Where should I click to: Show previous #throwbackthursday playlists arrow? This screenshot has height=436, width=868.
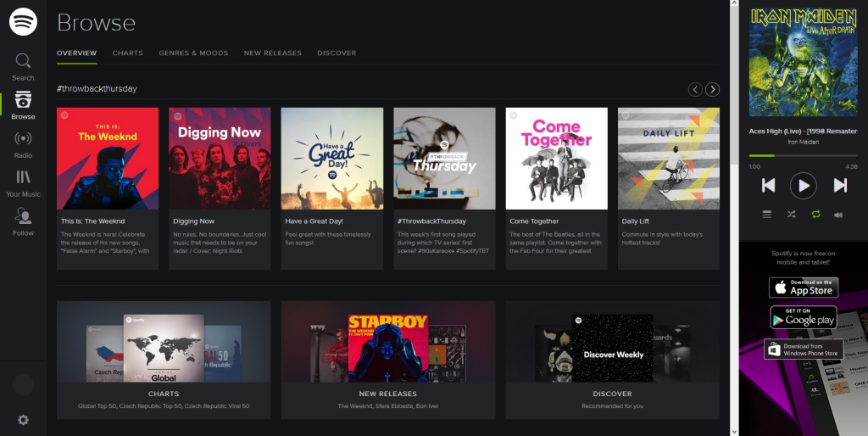(695, 89)
